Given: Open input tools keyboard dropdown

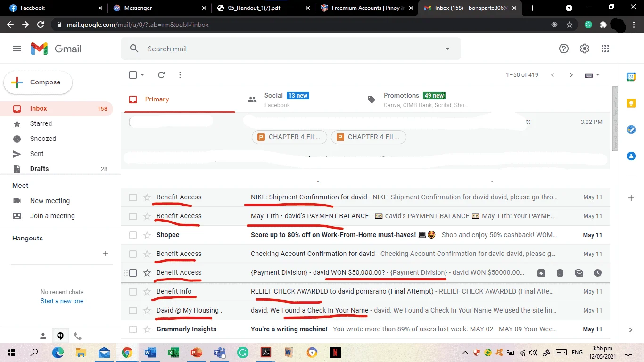Looking at the screenshot, I should [x=592, y=75].
